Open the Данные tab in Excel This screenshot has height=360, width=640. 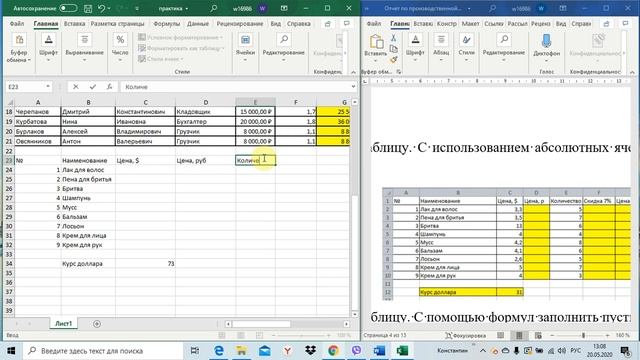pyautogui.click(x=198, y=24)
